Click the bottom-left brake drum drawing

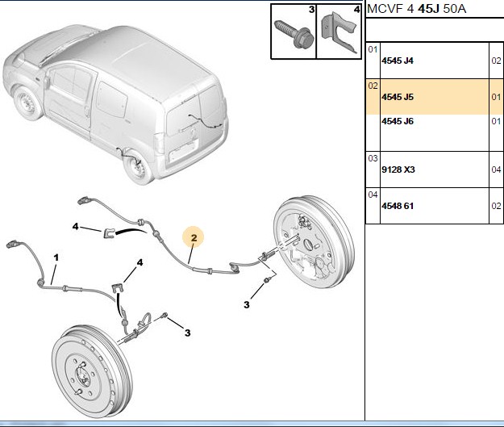coord(92,371)
